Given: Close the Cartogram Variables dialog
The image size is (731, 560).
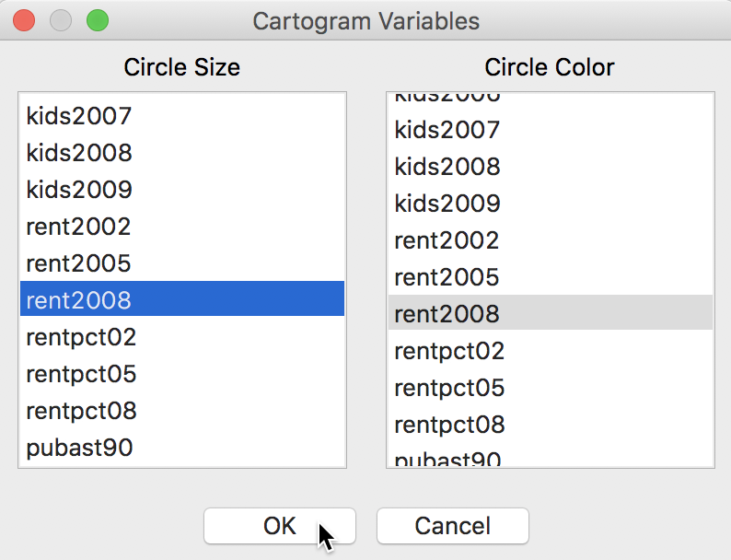Looking at the screenshot, I should click(x=25, y=19).
